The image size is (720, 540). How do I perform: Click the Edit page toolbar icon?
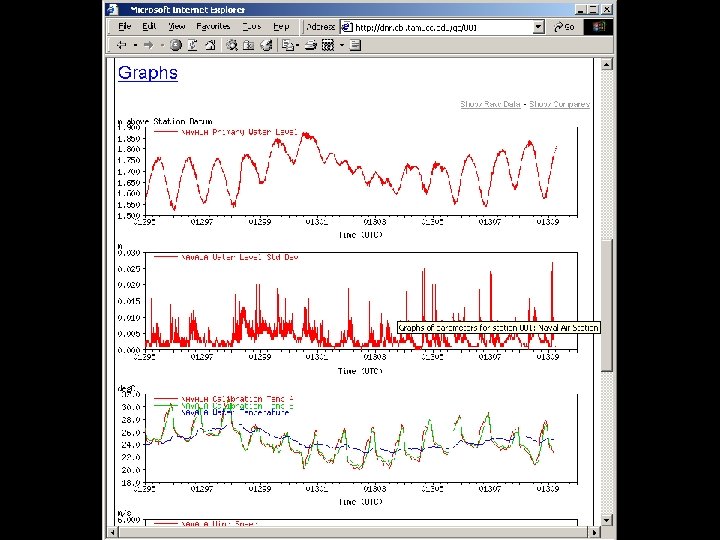(x=328, y=45)
